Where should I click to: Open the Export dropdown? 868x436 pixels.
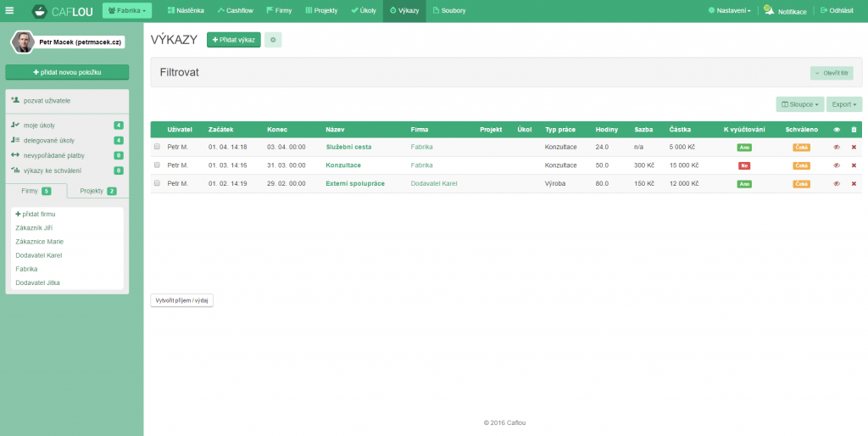[x=843, y=104]
